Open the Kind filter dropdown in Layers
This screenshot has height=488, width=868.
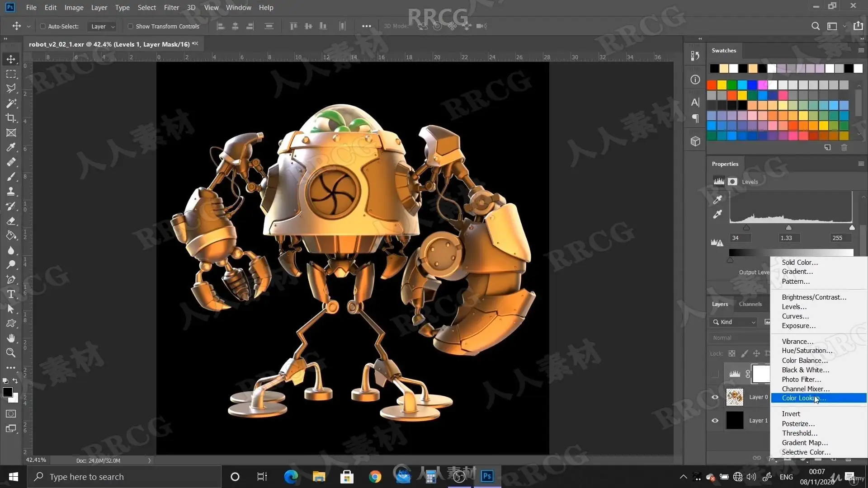(738, 322)
